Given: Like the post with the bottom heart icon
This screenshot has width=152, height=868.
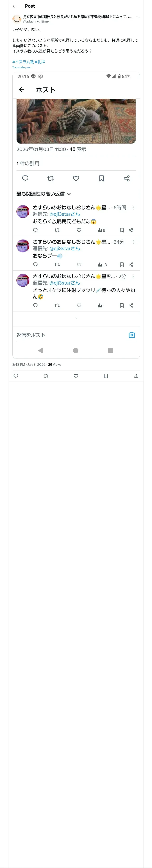Looking at the screenshot, I should tap(76, 376).
